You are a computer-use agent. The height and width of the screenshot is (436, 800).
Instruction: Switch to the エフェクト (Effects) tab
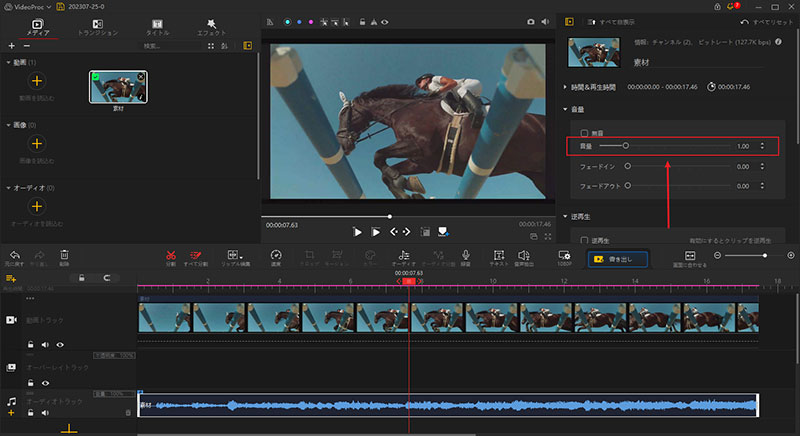coord(211,28)
